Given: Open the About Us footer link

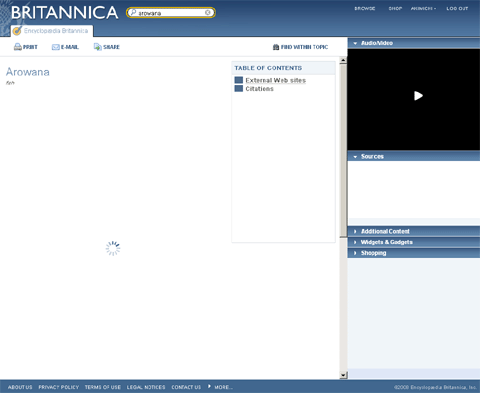Looking at the screenshot, I should 20,387.
